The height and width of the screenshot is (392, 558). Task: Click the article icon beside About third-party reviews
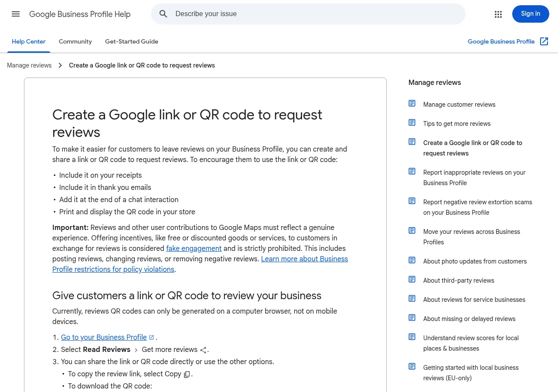pyautogui.click(x=412, y=279)
